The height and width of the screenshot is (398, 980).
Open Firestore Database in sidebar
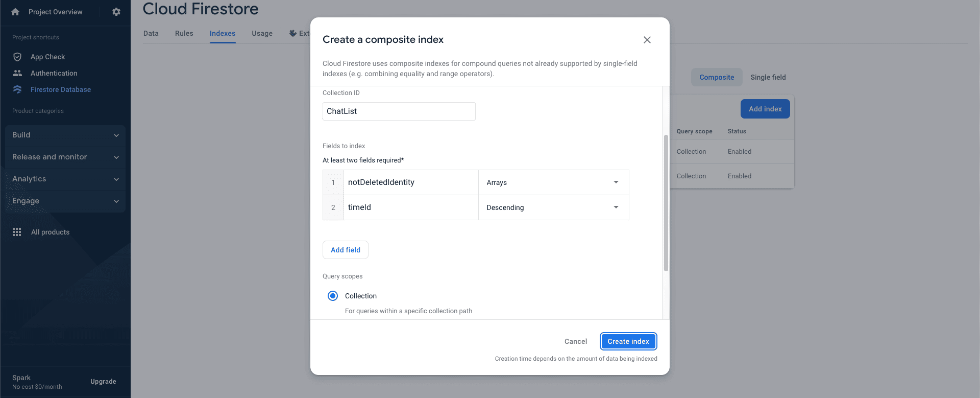pyautogui.click(x=61, y=89)
